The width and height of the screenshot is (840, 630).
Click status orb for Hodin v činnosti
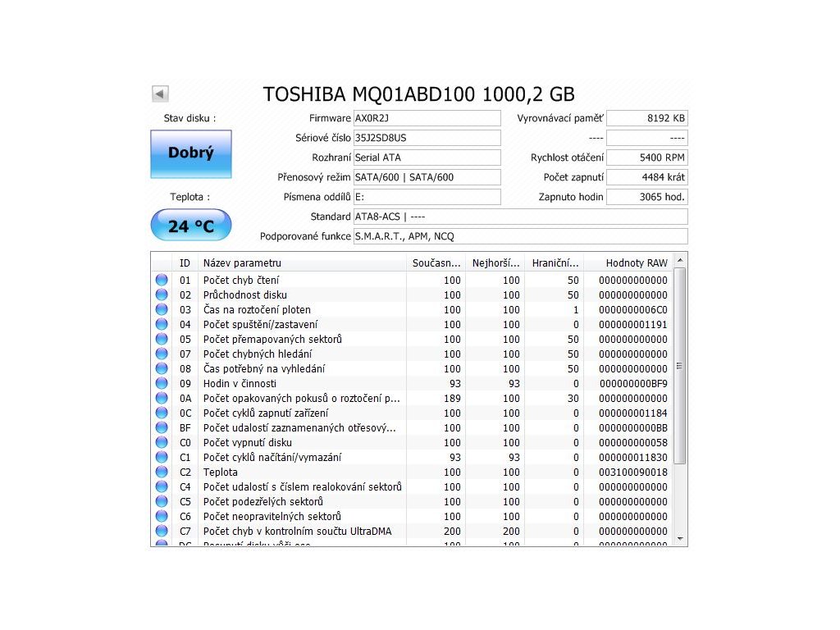162,383
